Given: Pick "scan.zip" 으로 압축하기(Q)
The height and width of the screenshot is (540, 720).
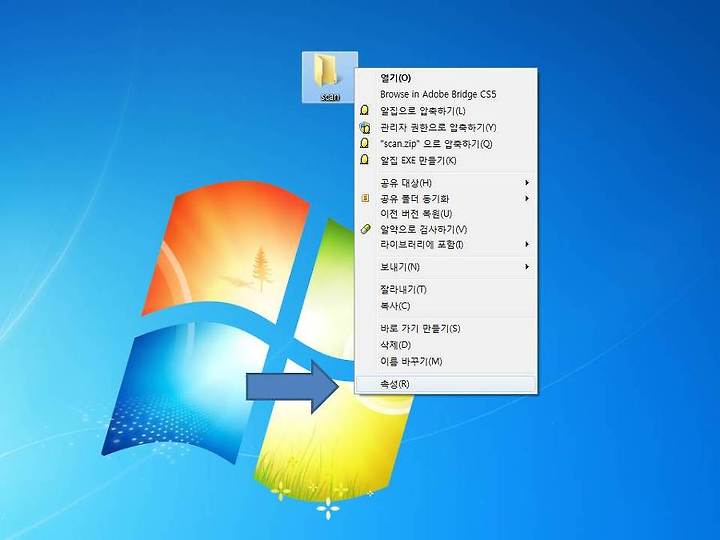Looking at the screenshot, I should coord(445,144).
